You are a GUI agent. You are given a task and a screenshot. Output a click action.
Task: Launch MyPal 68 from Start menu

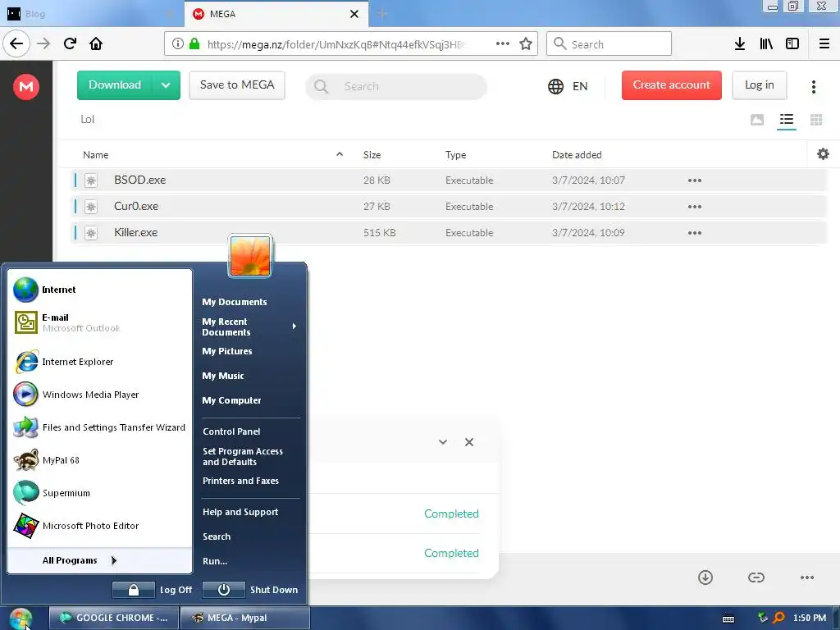point(99,460)
